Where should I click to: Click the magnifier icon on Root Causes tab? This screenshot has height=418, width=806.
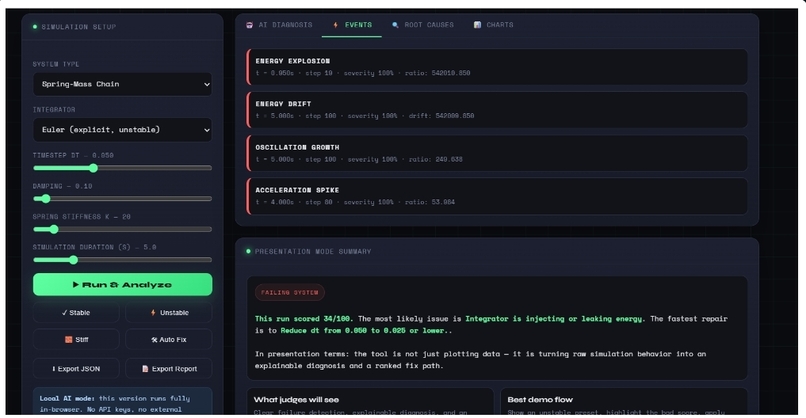coord(395,25)
